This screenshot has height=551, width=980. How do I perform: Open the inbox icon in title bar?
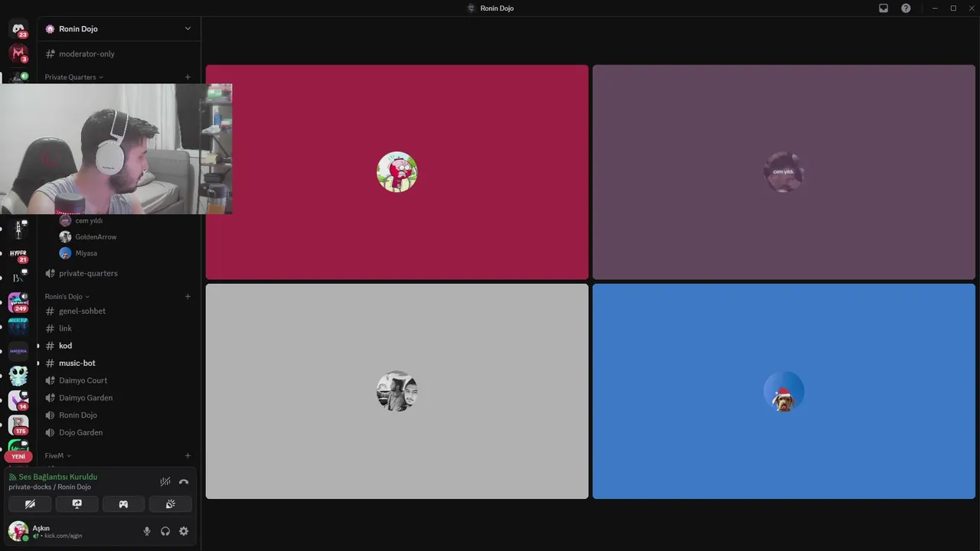click(884, 8)
